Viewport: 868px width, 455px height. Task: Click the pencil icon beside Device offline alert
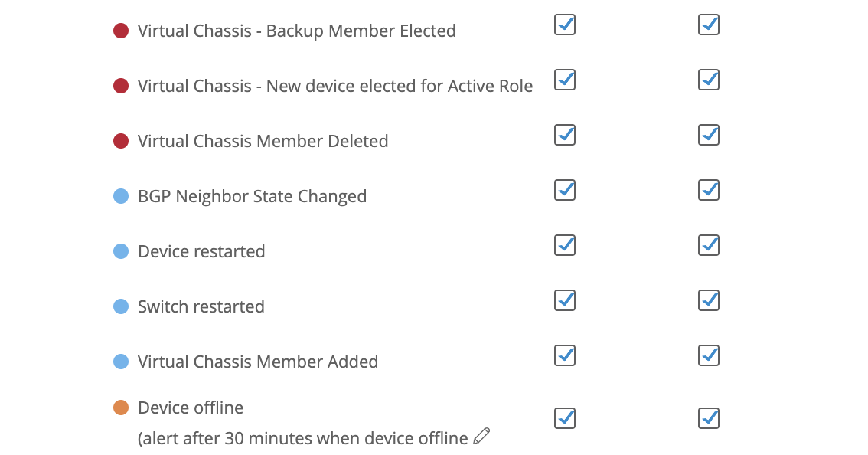coord(481,437)
